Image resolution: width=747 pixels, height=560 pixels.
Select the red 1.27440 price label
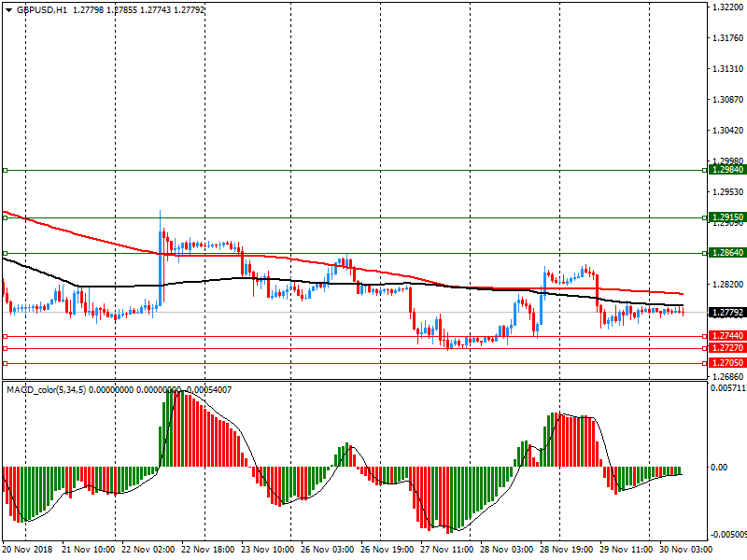coord(726,336)
